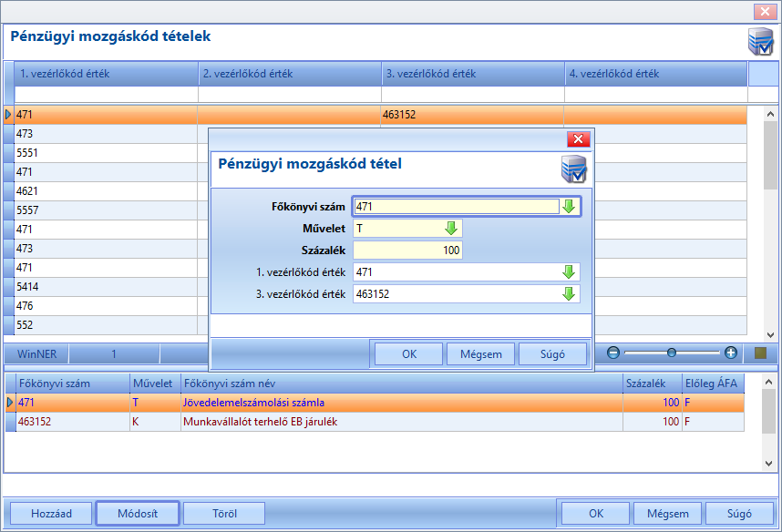
Task: Cancel the dialog with Mégsem
Action: click(480, 354)
